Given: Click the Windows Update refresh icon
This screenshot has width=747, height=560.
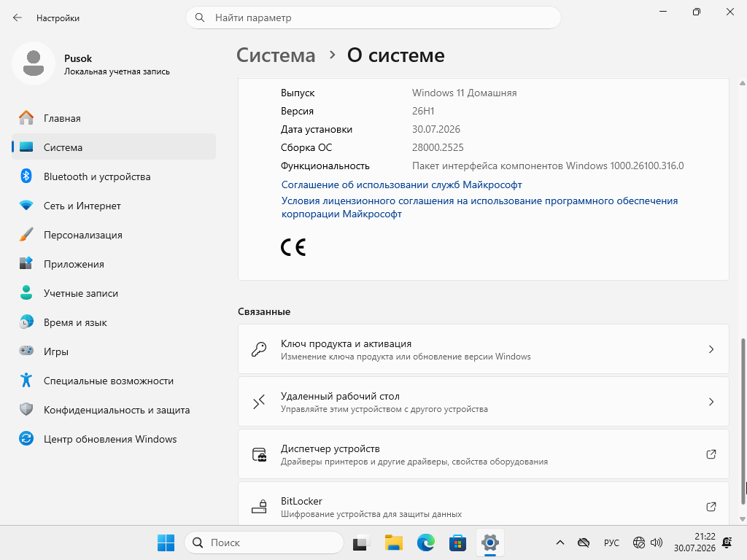Looking at the screenshot, I should [x=26, y=438].
